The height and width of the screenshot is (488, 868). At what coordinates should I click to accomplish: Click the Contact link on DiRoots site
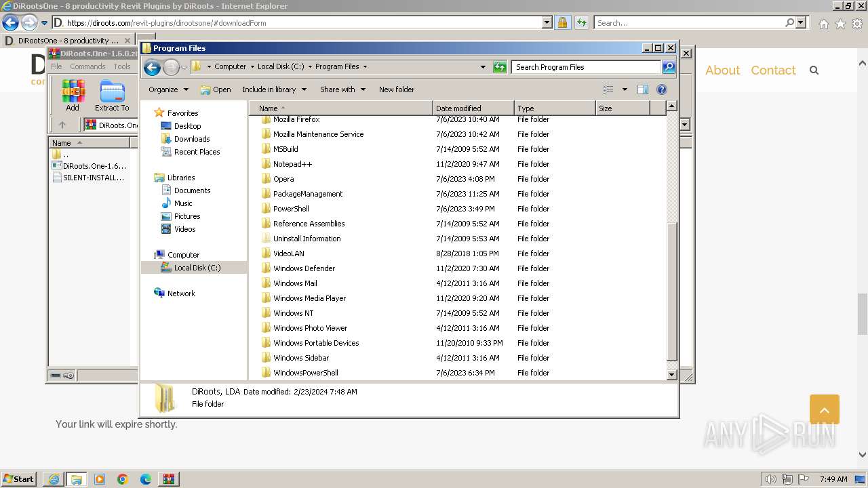tap(773, 70)
